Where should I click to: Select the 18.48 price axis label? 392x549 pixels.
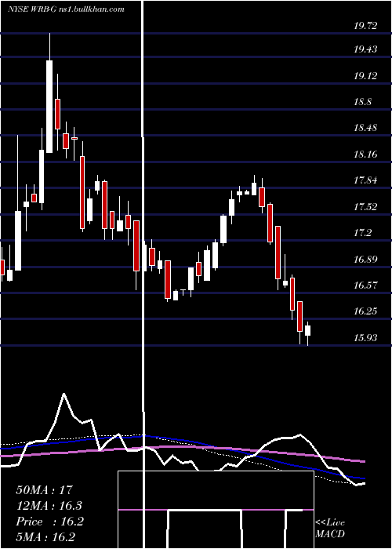click(365, 128)
